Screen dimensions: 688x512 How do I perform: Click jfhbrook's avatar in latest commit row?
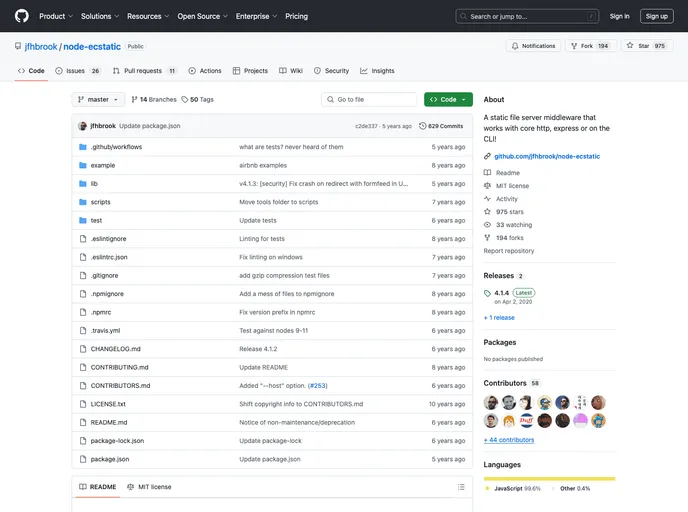click(x=82, y=126)
